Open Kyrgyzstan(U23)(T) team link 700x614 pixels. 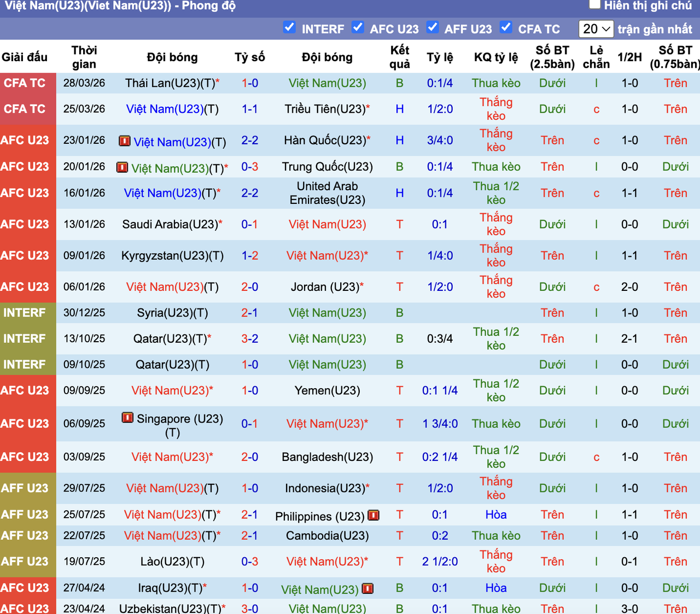click(172, 255)
